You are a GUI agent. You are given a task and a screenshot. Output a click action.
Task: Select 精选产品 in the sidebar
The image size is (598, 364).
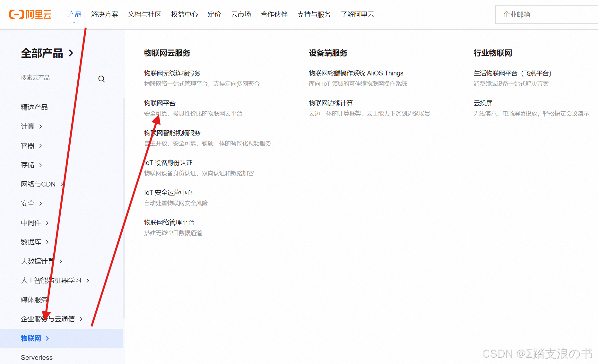click(34, 107)
